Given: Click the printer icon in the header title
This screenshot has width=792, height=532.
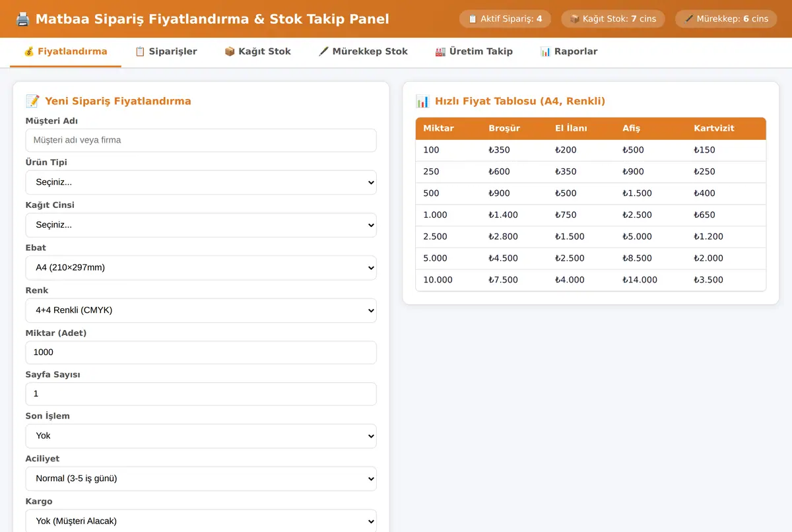Looking at the screenshot, I should tap(22, 19).
